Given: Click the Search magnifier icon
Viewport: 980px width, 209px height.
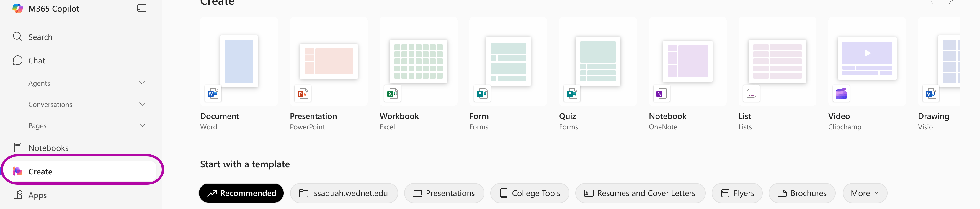Looking at the screenshot, I should coord(17,37).
